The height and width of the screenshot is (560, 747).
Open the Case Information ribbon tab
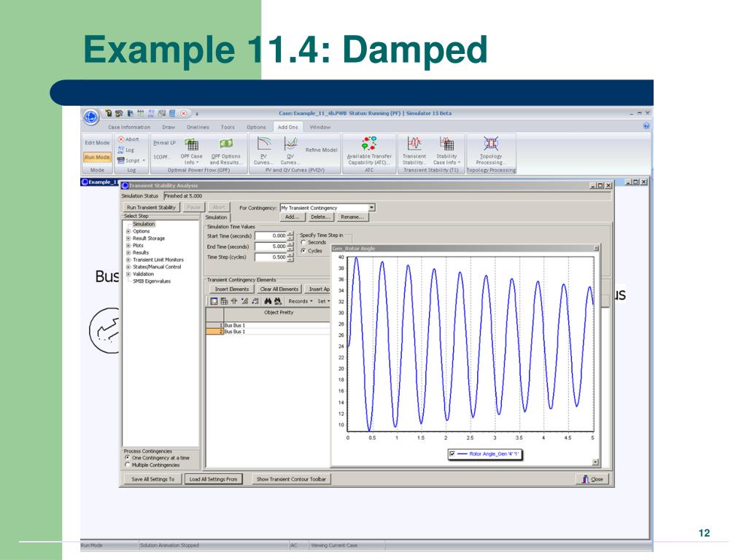coord(129,127)
